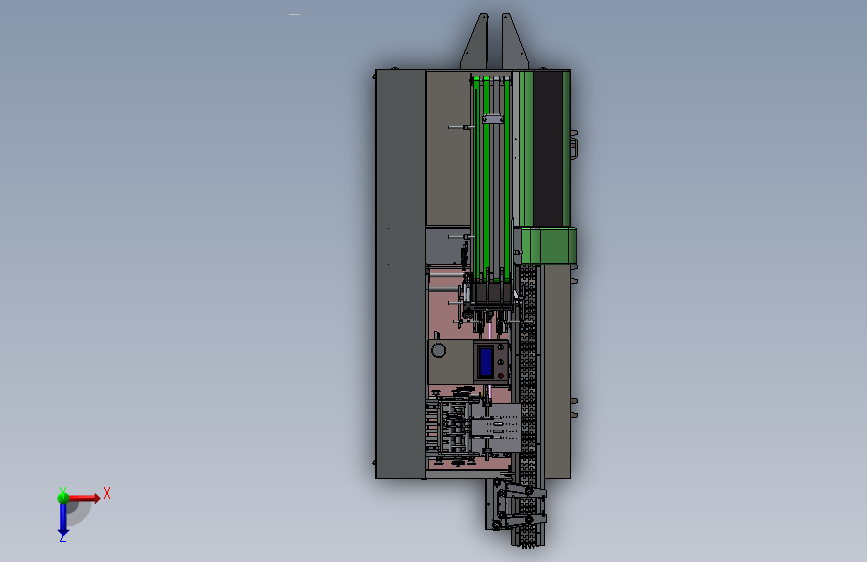Image resolution: width=867 pixels, height=562 pixels.
Task: Select the left triangular bracket at the top
Action: 476,43
